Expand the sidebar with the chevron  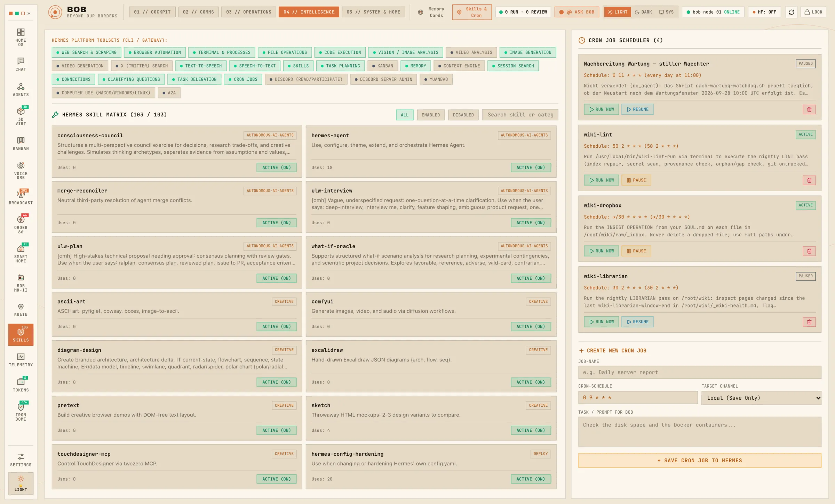click(29, 14)
